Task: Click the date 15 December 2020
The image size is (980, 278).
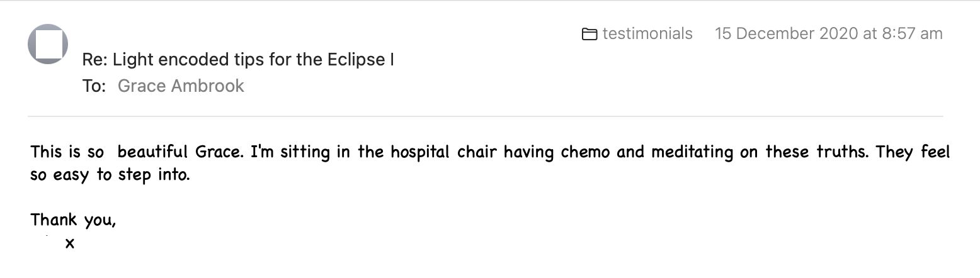Action: [x=786, y=33]
